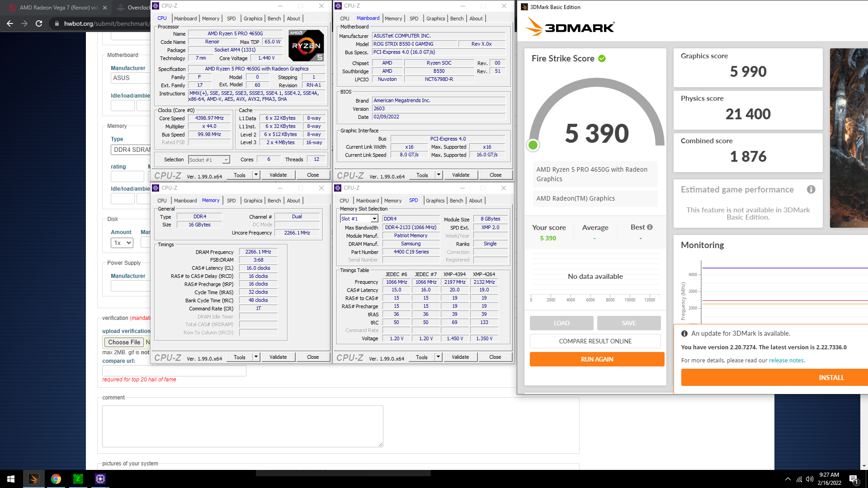Show hidden system tray icons
Image resolution: width=868 pixels, height=488 pixels.
pos(788,479)
